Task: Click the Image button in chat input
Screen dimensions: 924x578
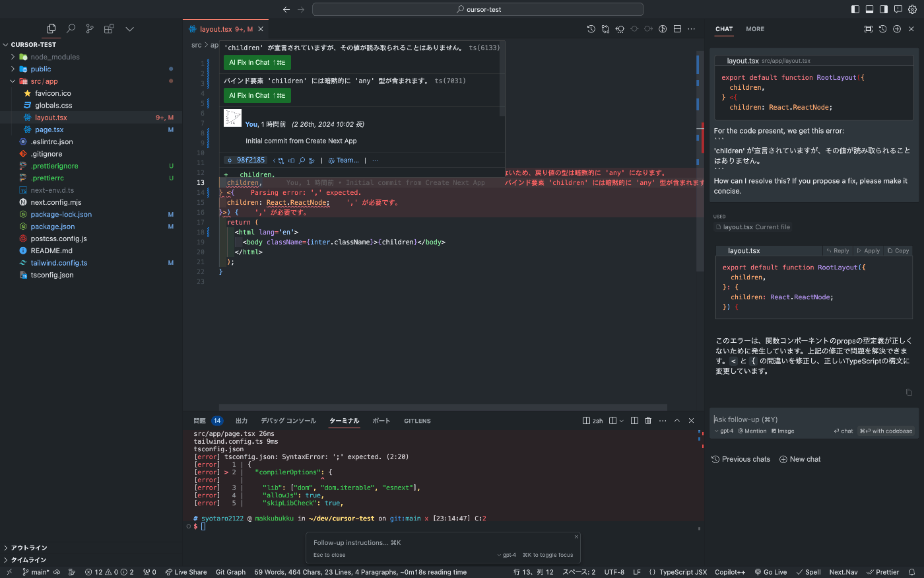Action: (x=783, y=431)
